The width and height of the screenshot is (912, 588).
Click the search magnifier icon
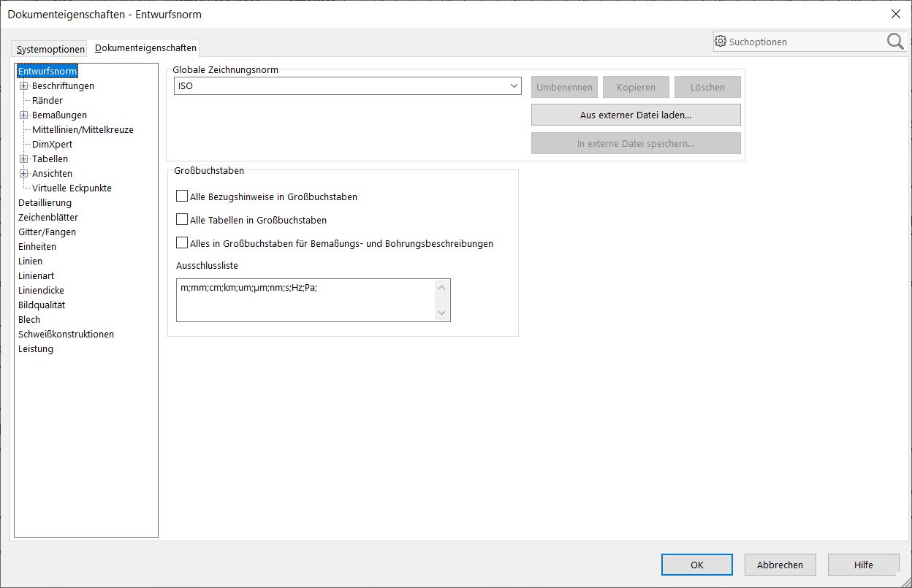coord(895,42)
